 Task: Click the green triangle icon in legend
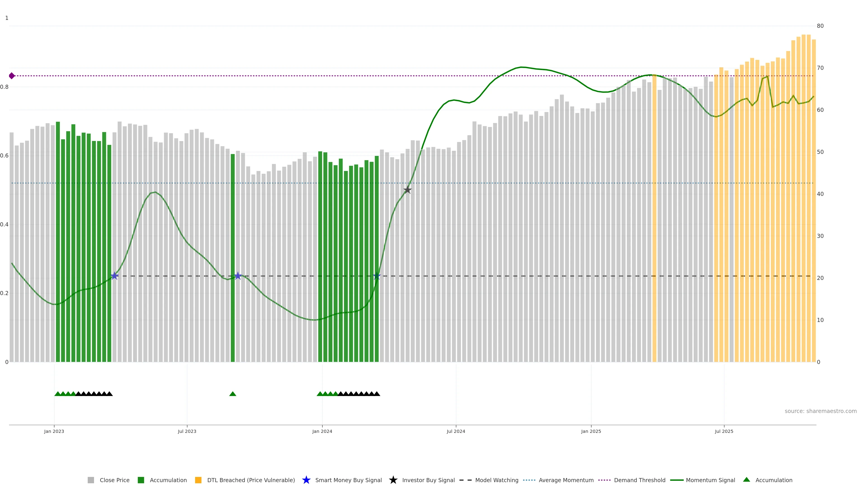[746, 480]
